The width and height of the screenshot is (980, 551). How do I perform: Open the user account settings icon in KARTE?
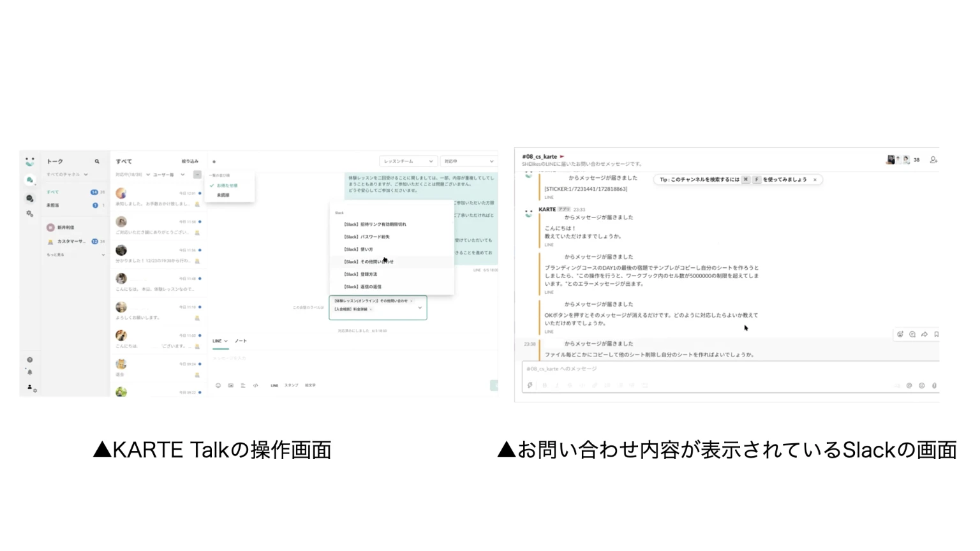pos(31,387)
